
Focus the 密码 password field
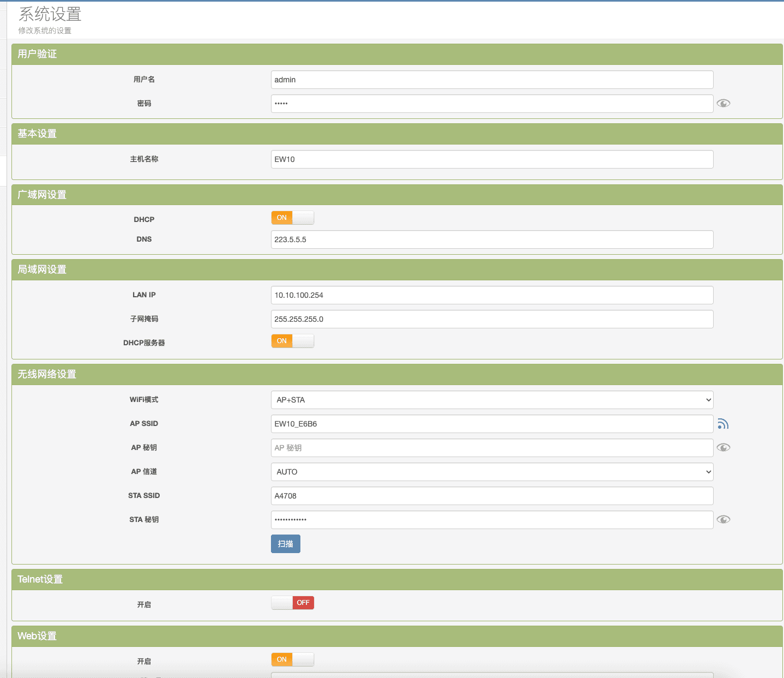(492, 104)
